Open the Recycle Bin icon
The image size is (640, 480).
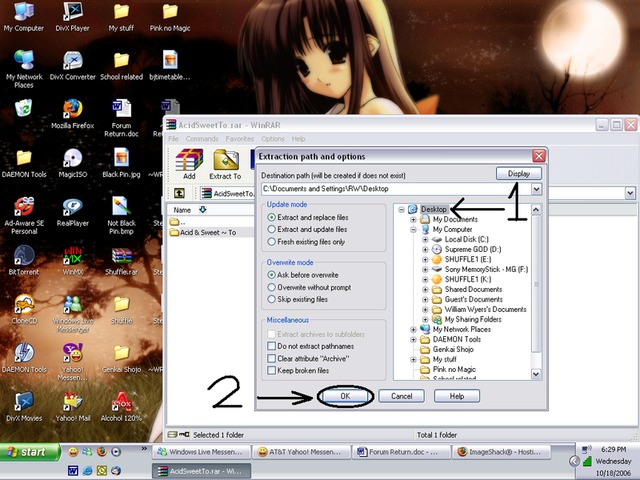[x=23, y=108]
